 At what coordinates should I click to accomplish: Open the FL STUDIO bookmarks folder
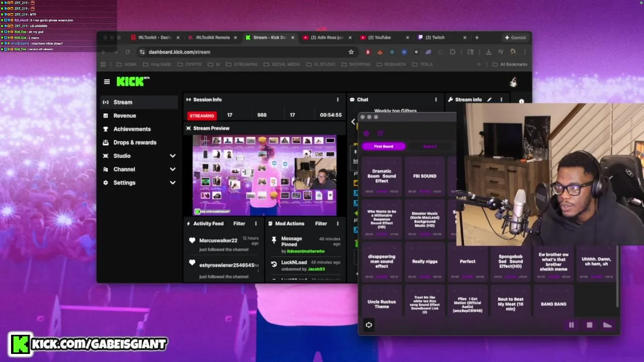click(319, 64)
